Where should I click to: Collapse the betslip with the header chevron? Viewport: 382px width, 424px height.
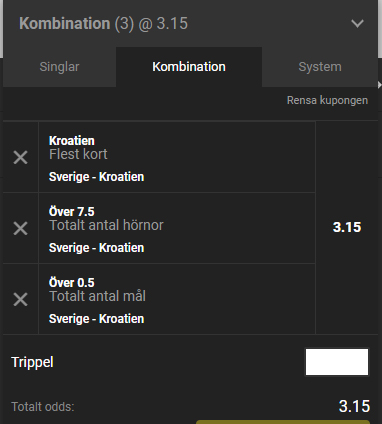tap(357, 23)
